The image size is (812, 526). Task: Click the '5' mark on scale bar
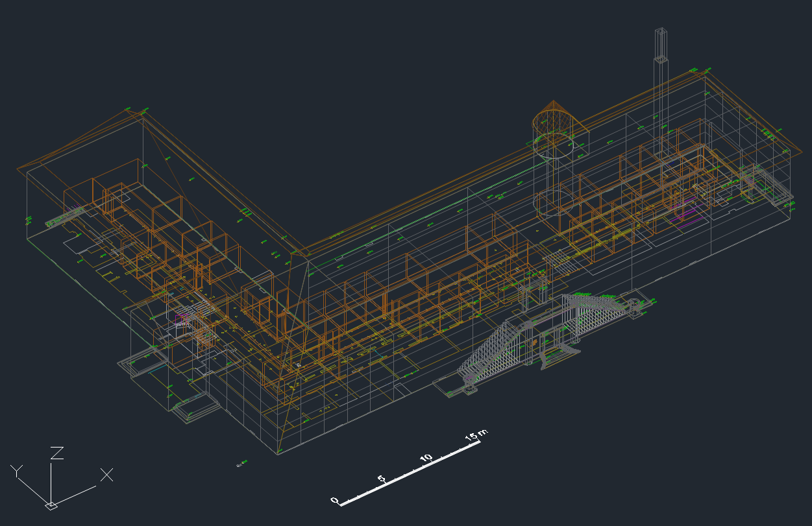(x=382, y=479)
